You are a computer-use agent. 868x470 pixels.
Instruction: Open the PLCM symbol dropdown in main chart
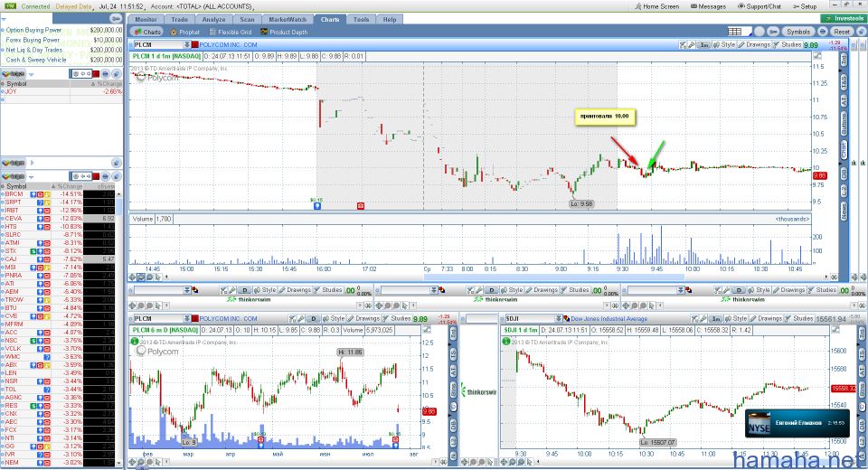tap(186, 45)
